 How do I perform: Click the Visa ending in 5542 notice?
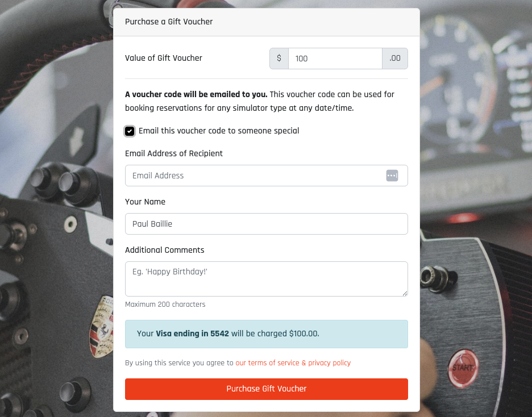tap(267, 334)
